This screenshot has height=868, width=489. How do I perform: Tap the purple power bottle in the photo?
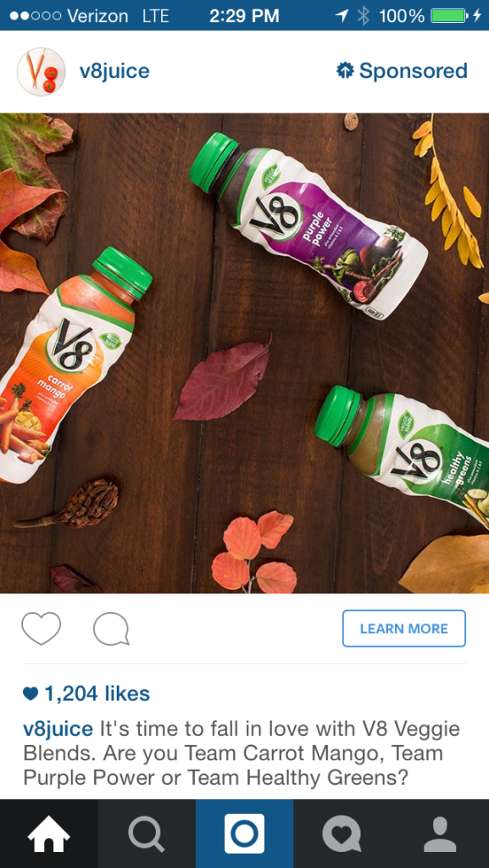[308, 224]
